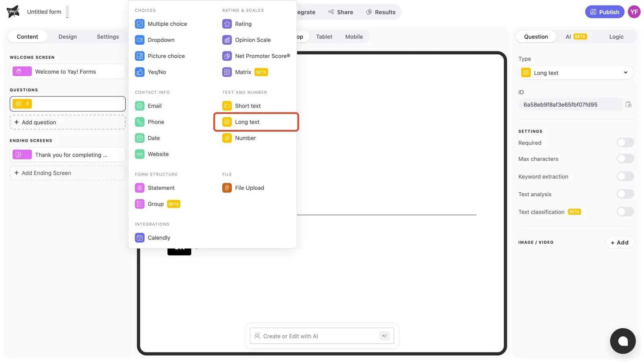Image resolution: width=644 pixels, height=362 pixels.
Task: Click Add Ending Screen button
Action: point(68,173)
